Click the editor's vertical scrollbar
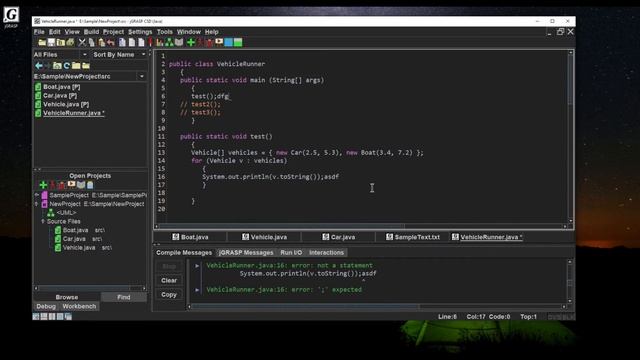640x360 pixels. click(570, 137)
